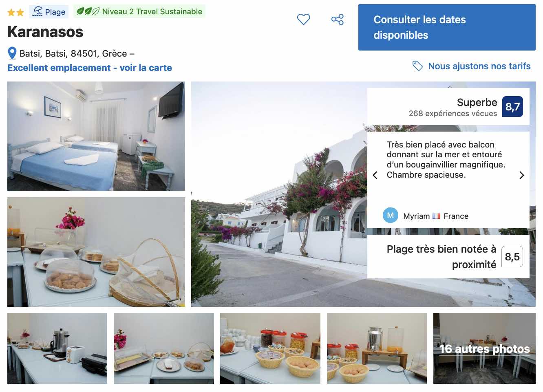The width and height of the screenshot is (543, 392).
Task: Click the price tag icon
Action: click(417, 66)
